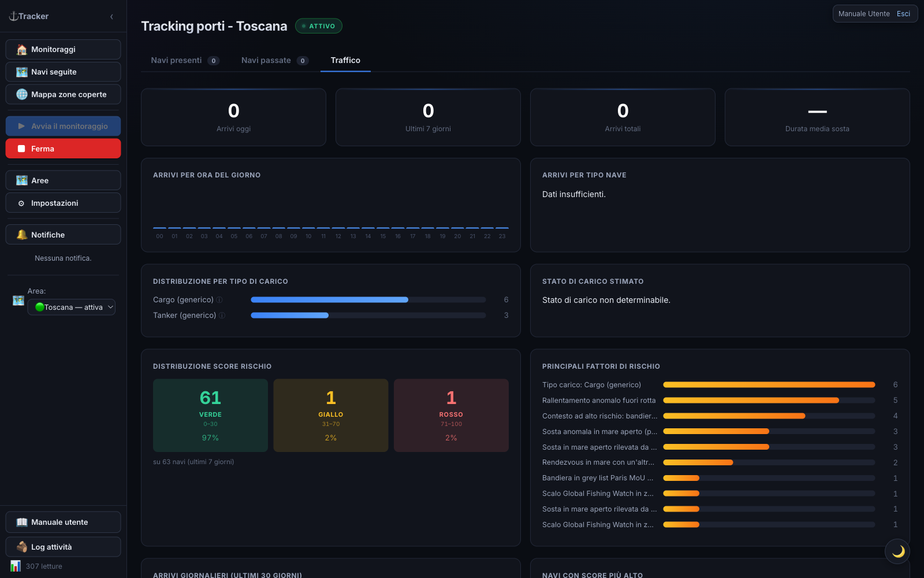Open the Aree section in sidebar
This screenshot has height=578, width=924.
coord(63,180)
